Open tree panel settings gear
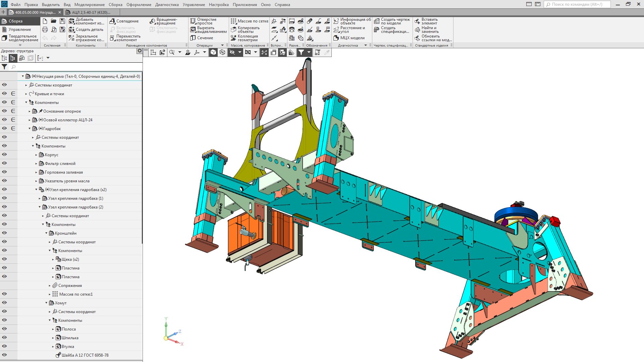This screenshot has height=362, width=644. coord(140,51)
